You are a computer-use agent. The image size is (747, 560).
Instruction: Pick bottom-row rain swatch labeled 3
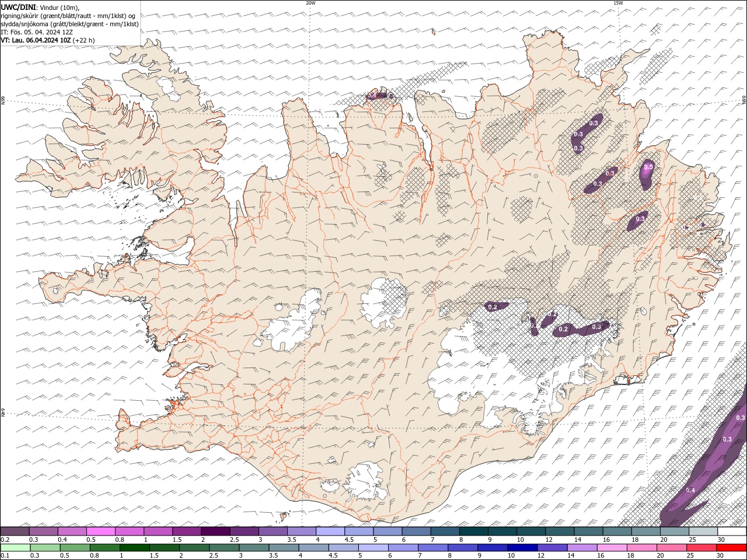[254, 548]
